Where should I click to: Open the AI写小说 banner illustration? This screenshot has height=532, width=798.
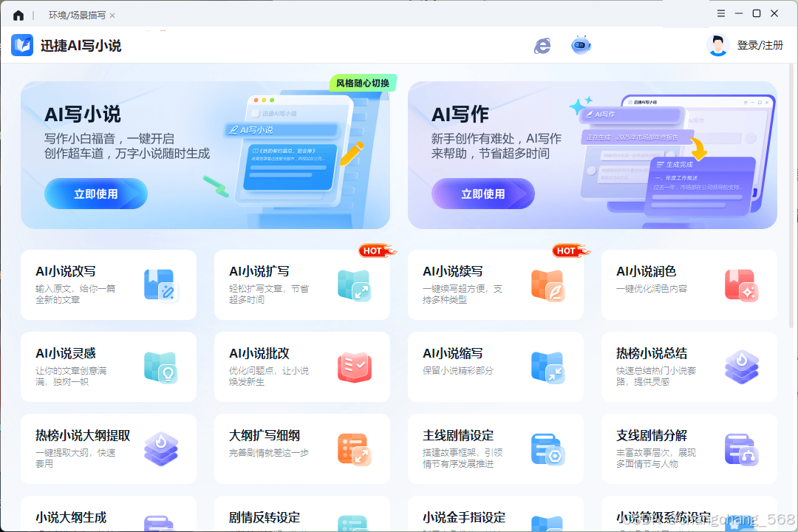[295, 153]
